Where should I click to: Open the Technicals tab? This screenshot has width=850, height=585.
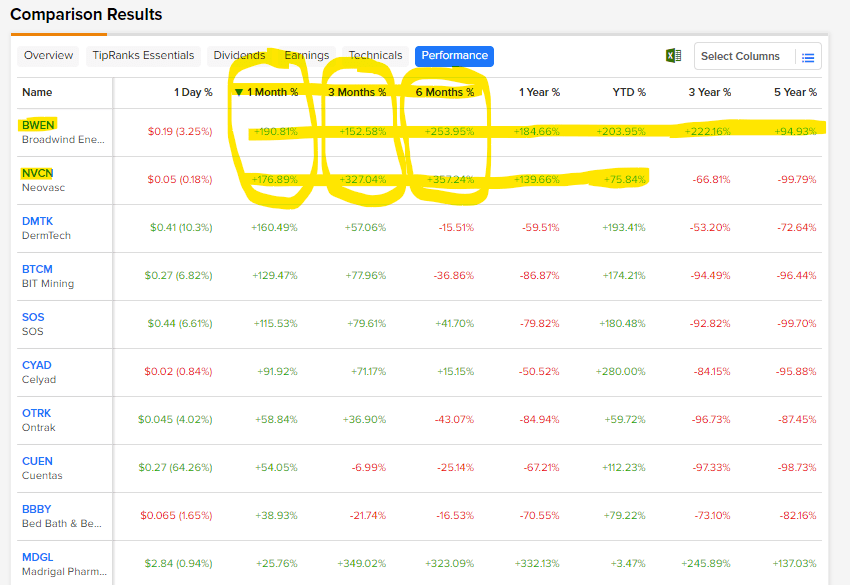click(x=375, y=56)
